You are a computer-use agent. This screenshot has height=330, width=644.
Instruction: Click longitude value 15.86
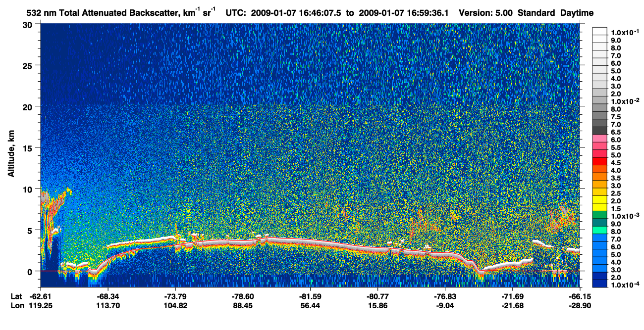377,306
